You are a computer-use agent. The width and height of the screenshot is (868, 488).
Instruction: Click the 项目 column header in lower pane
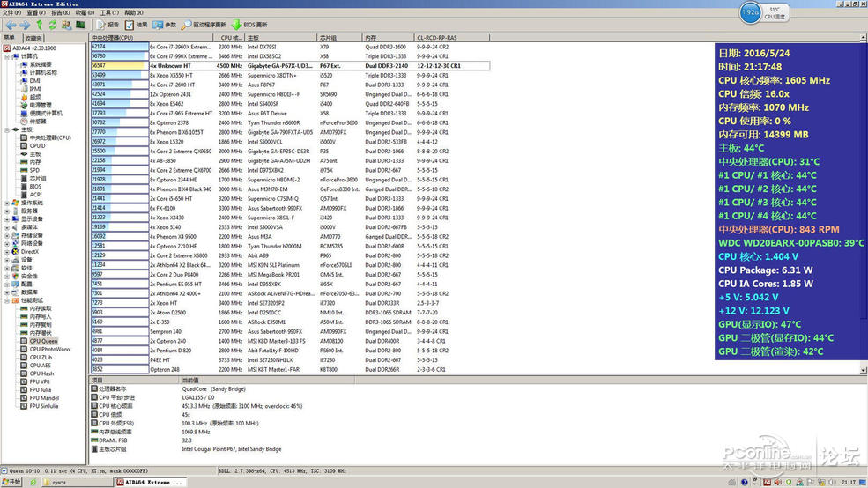(x=135, y=381)
